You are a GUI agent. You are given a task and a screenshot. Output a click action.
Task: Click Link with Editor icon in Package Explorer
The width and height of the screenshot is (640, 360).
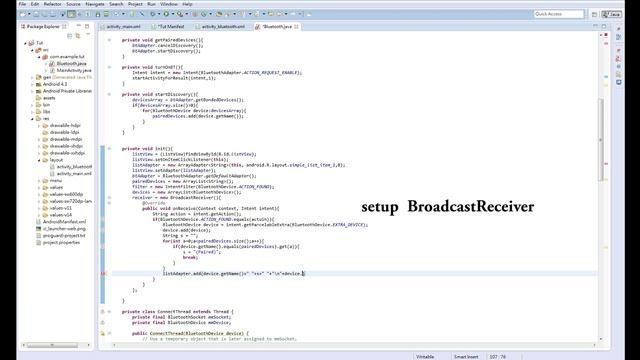tap(78, 36)
